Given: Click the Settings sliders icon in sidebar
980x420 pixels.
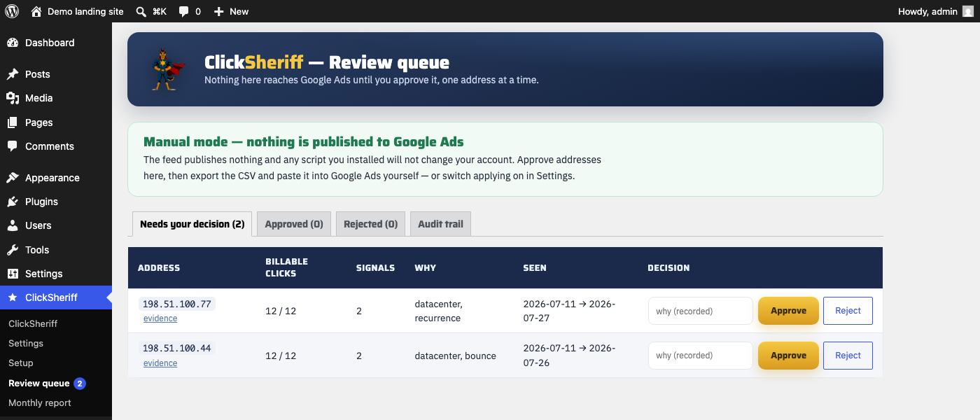Looking at the screenshot, I should [13, 274].
